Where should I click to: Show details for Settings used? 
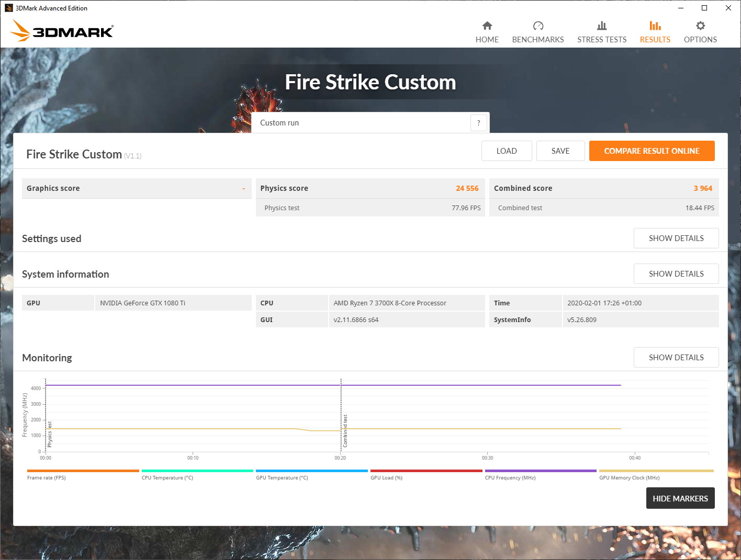676,238
